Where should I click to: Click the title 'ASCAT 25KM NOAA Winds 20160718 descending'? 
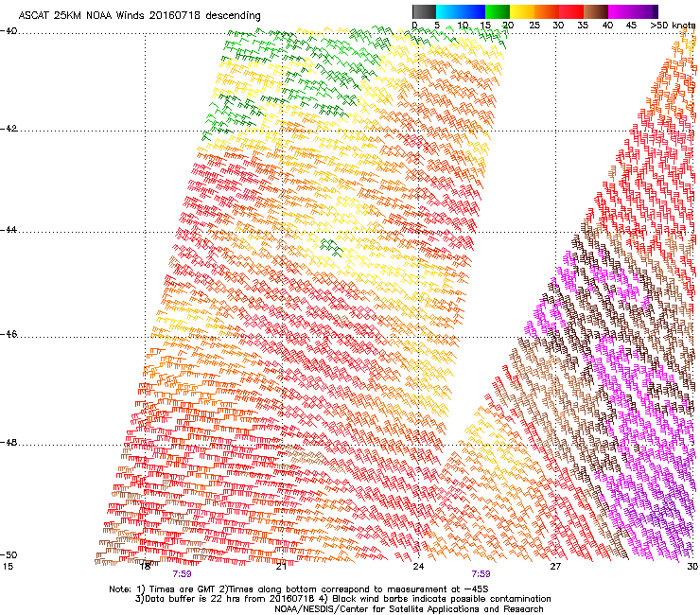[x=140, y=16]
